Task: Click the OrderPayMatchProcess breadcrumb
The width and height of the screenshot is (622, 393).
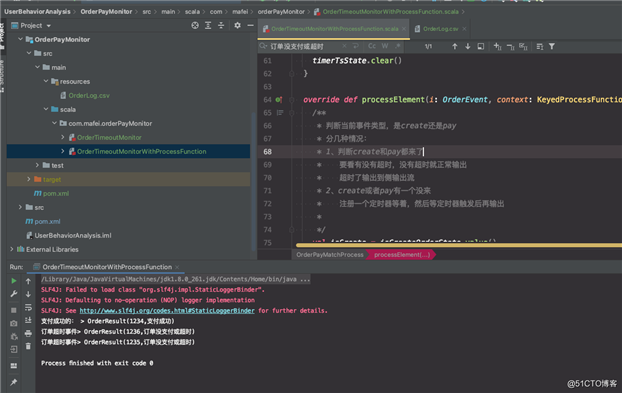Action: (330, 255)
